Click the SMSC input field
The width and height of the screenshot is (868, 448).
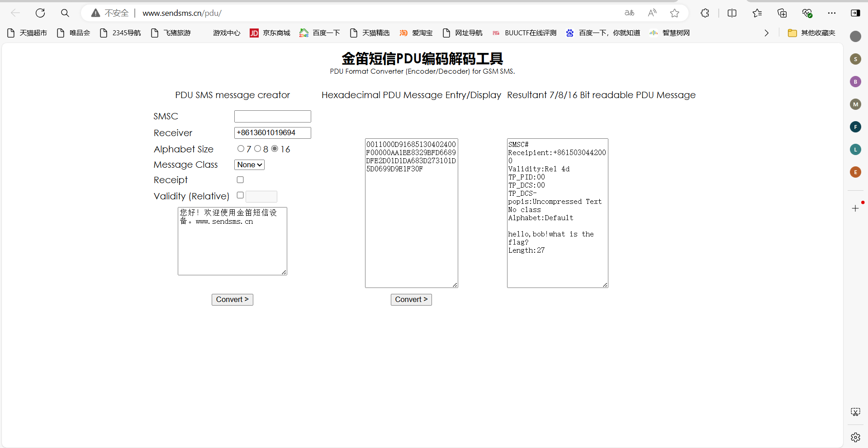coord(273,117)
